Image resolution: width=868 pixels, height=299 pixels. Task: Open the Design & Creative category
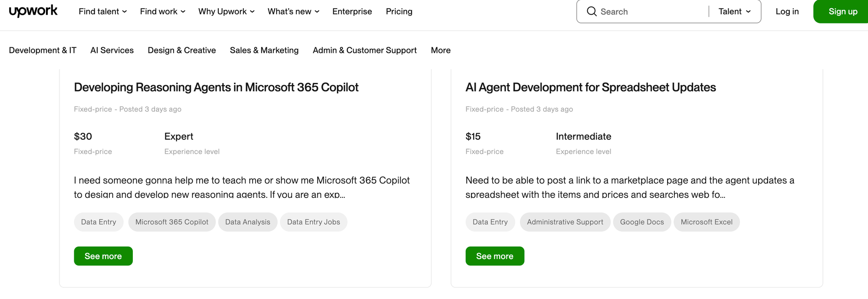coord(181,50)
